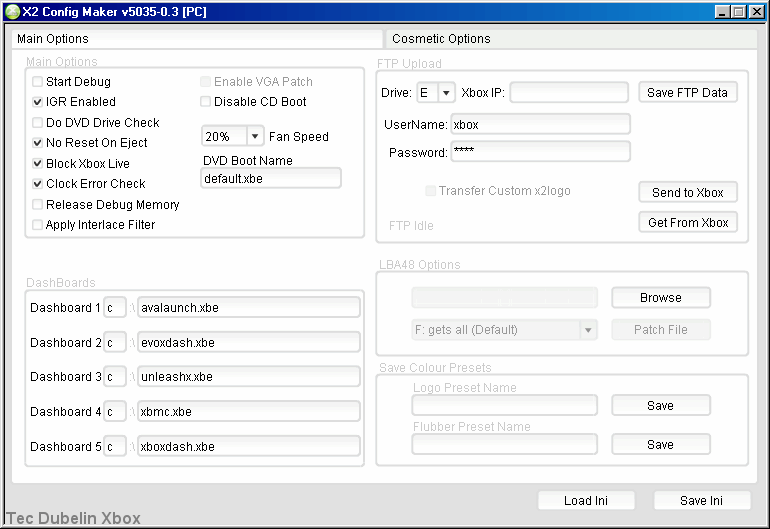Open the Fan Speed dropdown
Image resolution: width=770 pixels, height=529 pixels.
tap(255, 136)
